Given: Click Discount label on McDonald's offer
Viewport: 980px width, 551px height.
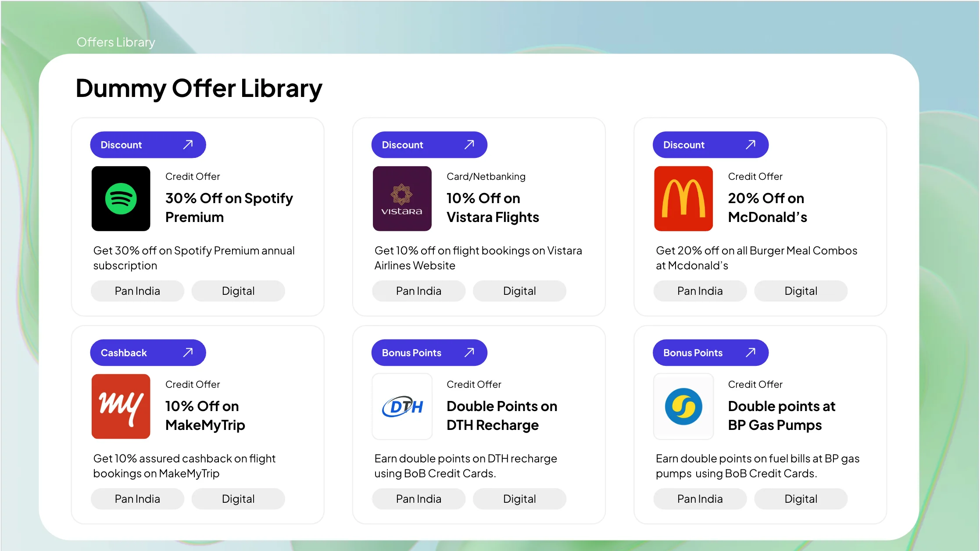Looking at the screenshot, I should [683, 145].
